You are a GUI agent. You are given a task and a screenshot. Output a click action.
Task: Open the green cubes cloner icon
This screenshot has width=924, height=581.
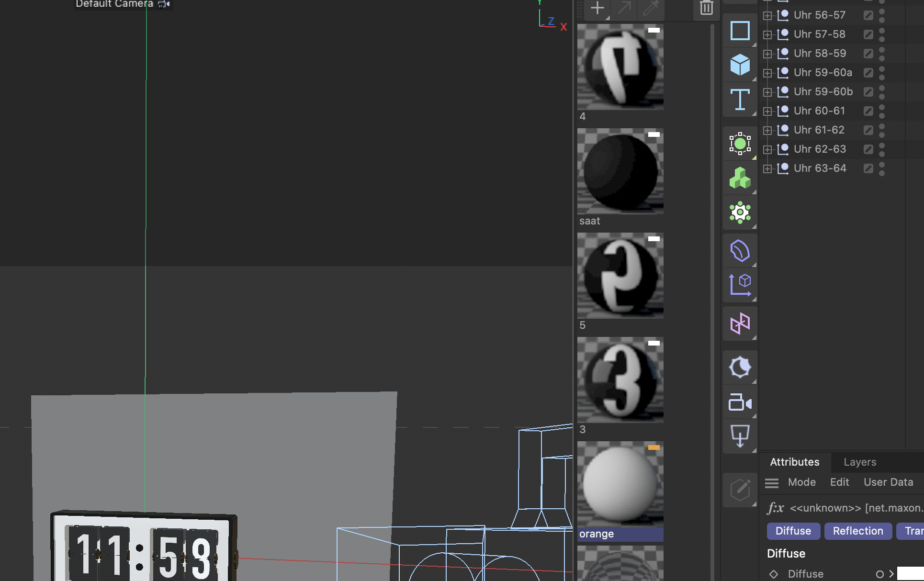click(x=740, y=178)
